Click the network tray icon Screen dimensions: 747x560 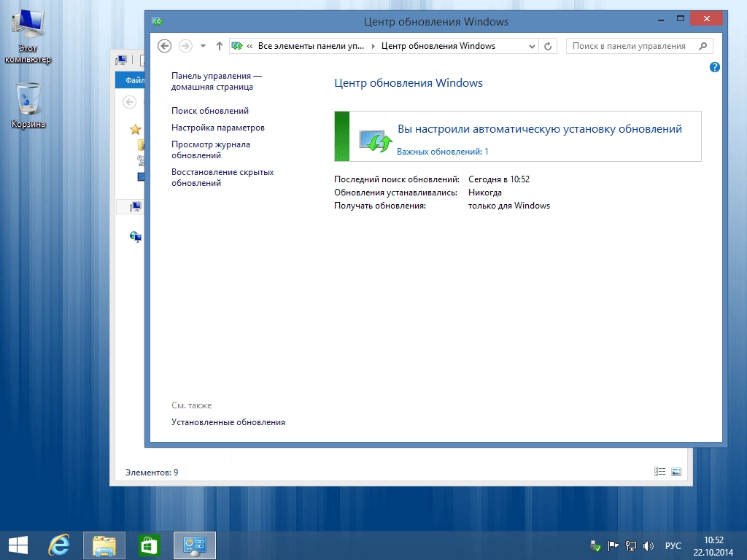pos(631,545)
